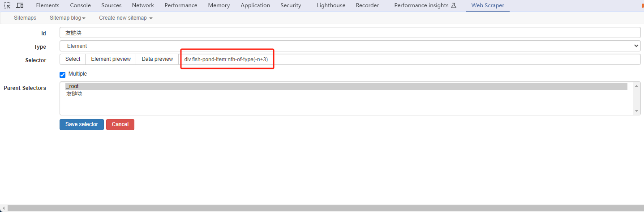Click the inspect element picker icon

(7, 5)
